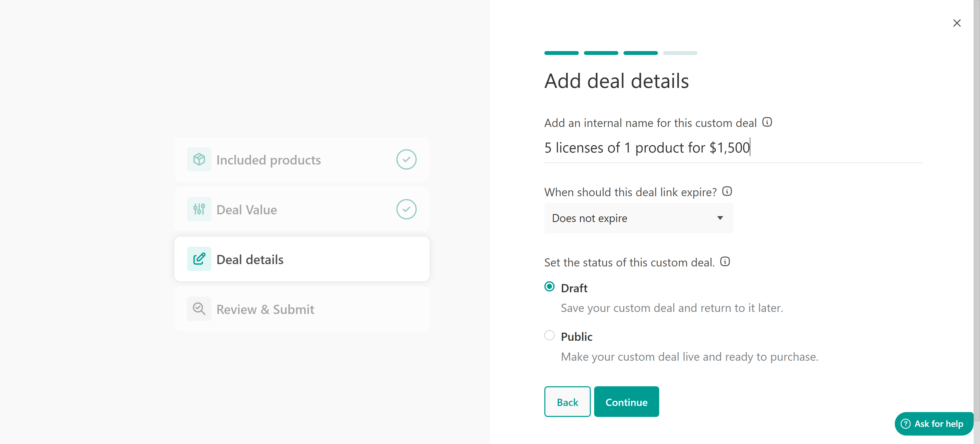Click the Included products box icon

click(x=199, y=159)
